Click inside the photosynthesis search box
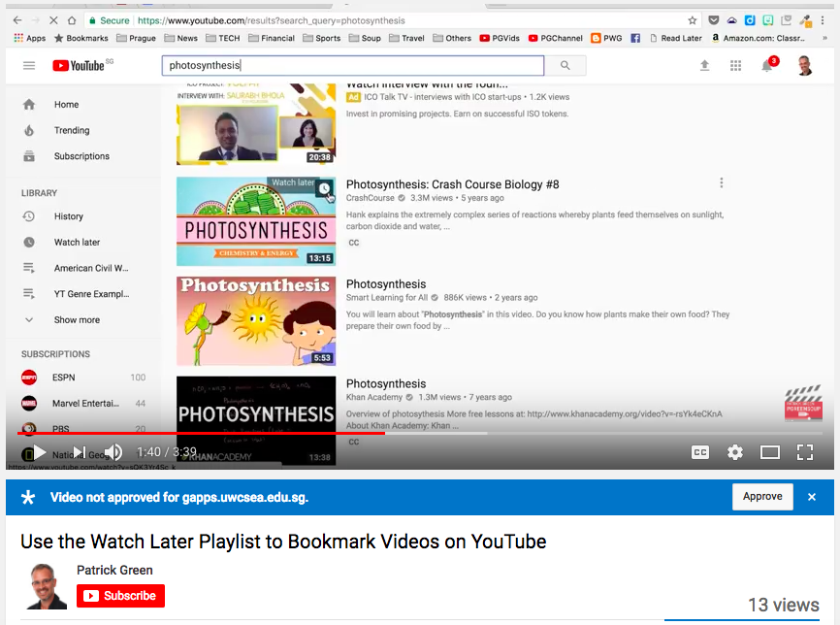Image resolution: width=840 pixels, height=625 pixels. [352, 65]
